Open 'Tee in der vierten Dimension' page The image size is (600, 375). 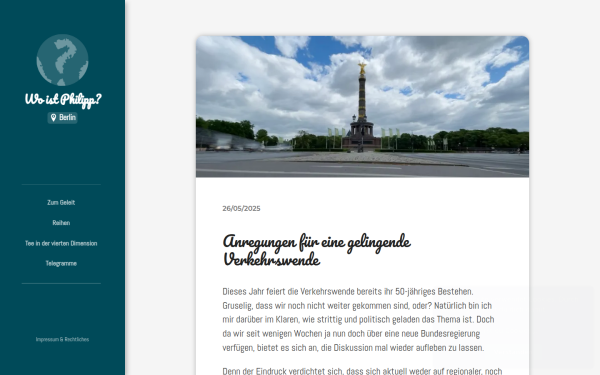point(61,243)
